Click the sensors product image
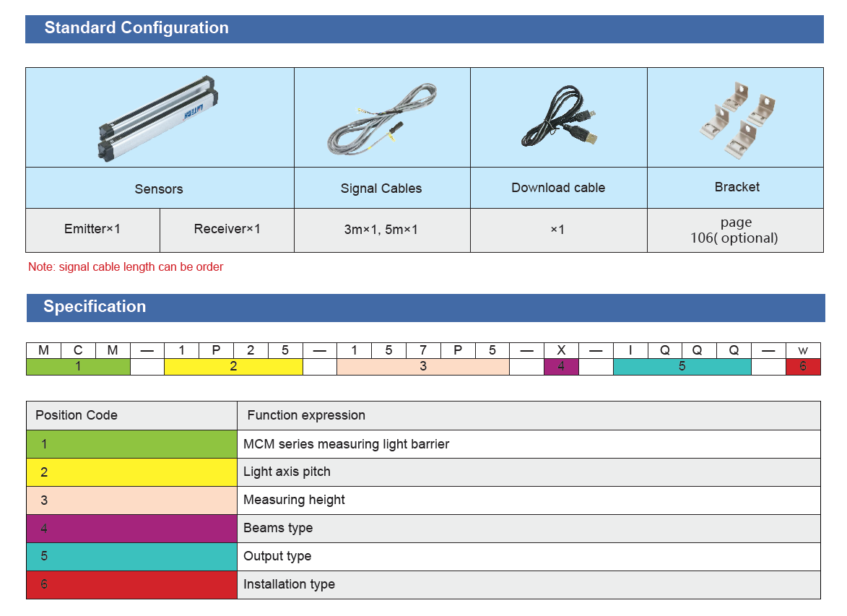This screenshot has height=616, width=847. 158,117
